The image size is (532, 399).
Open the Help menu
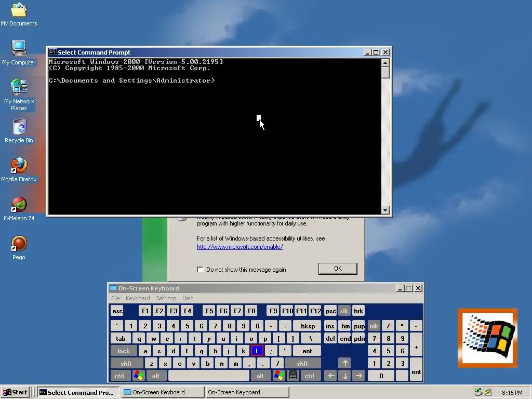pos(188,298)
